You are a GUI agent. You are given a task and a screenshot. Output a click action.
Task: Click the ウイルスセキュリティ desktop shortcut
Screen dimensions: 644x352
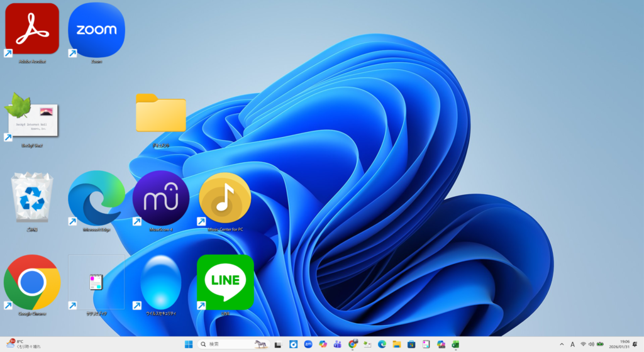pos(161,282)
